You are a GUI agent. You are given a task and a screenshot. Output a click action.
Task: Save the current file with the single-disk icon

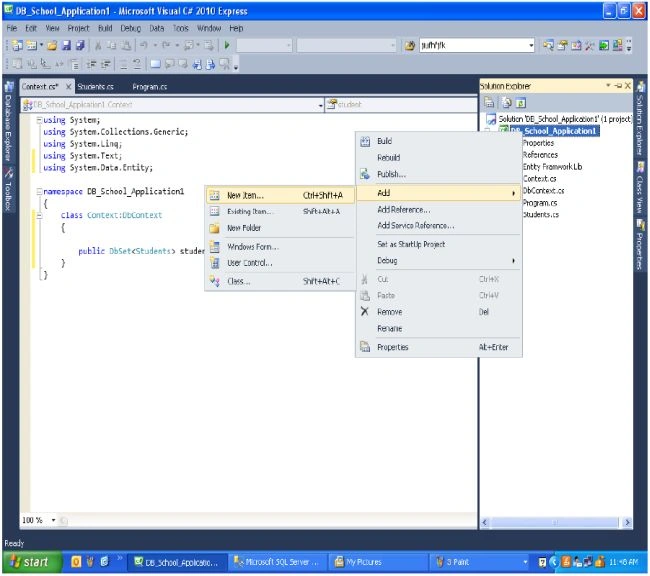tap(66, 45)
